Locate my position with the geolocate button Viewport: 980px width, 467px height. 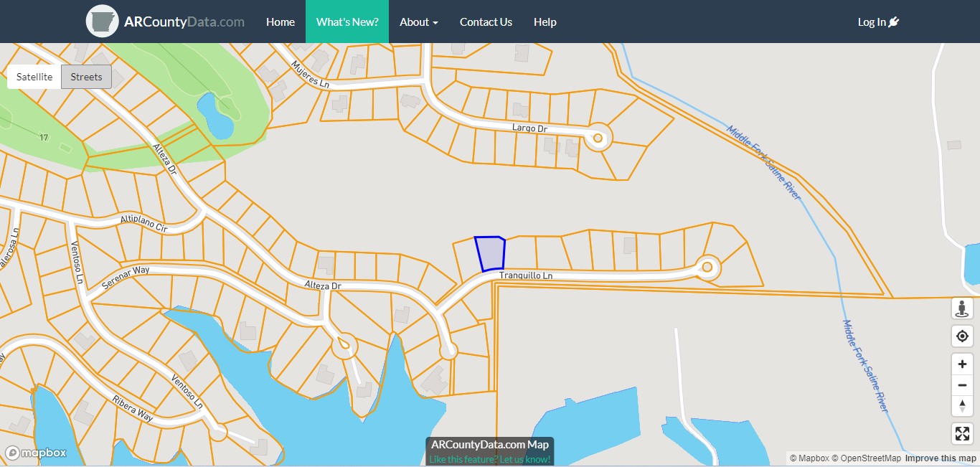[962, 336]
